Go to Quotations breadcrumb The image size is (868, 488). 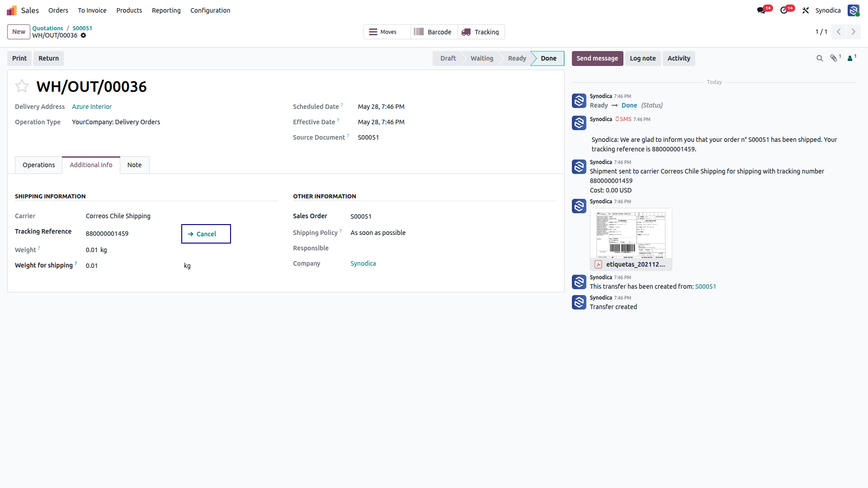pyautogui.click(x=47, y=28)
